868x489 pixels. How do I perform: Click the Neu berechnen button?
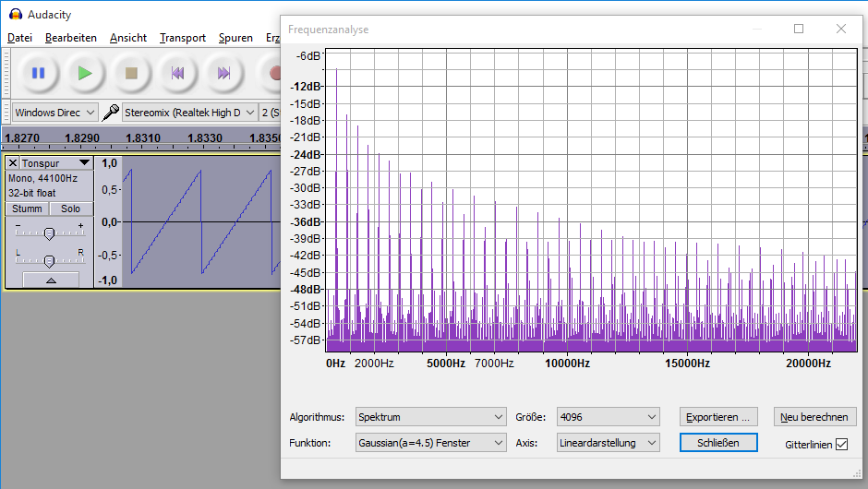click(814, 417)
